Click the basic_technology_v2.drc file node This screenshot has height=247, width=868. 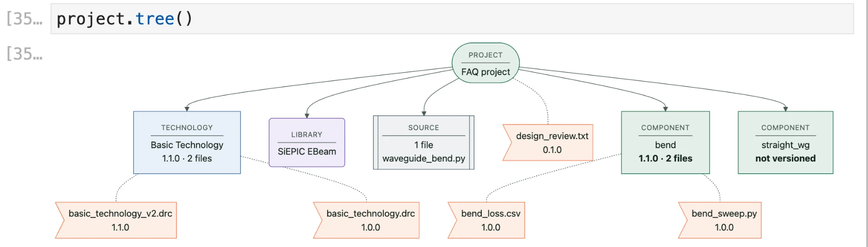(x=116, y=220)
